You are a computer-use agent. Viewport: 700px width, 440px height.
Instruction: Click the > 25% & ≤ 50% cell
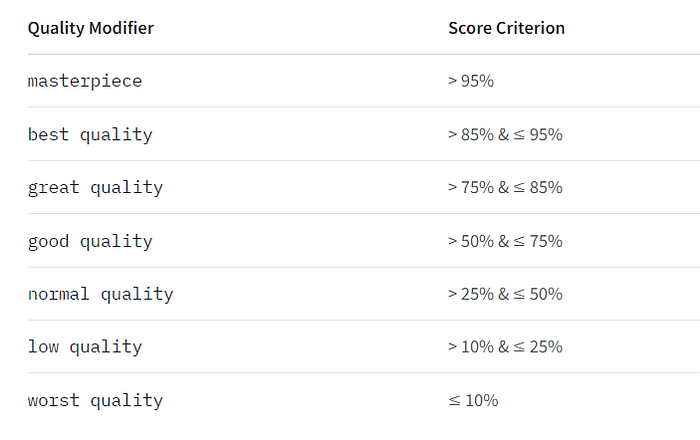point(505,294)
